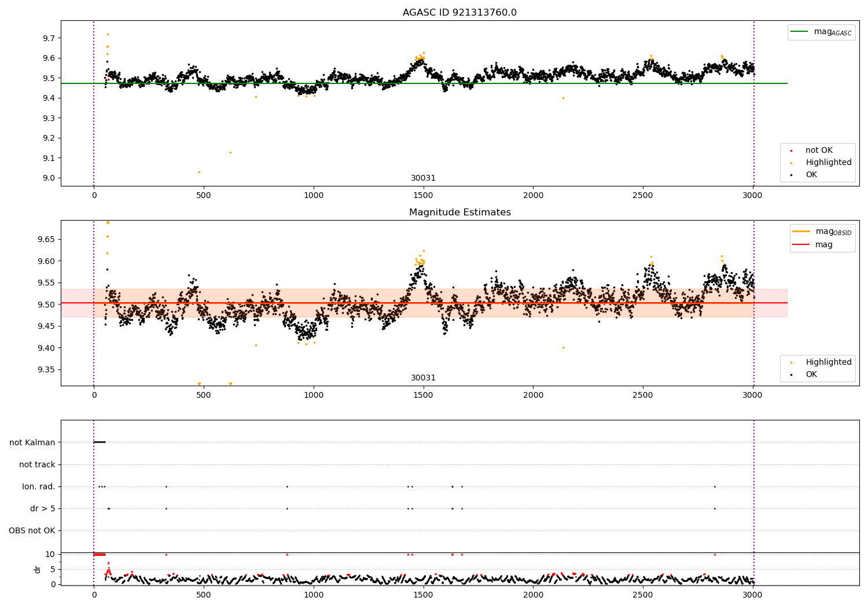Click the 9.65 y-axis tick label
This screenshot has width=868, height=608.
coord(47,239)
